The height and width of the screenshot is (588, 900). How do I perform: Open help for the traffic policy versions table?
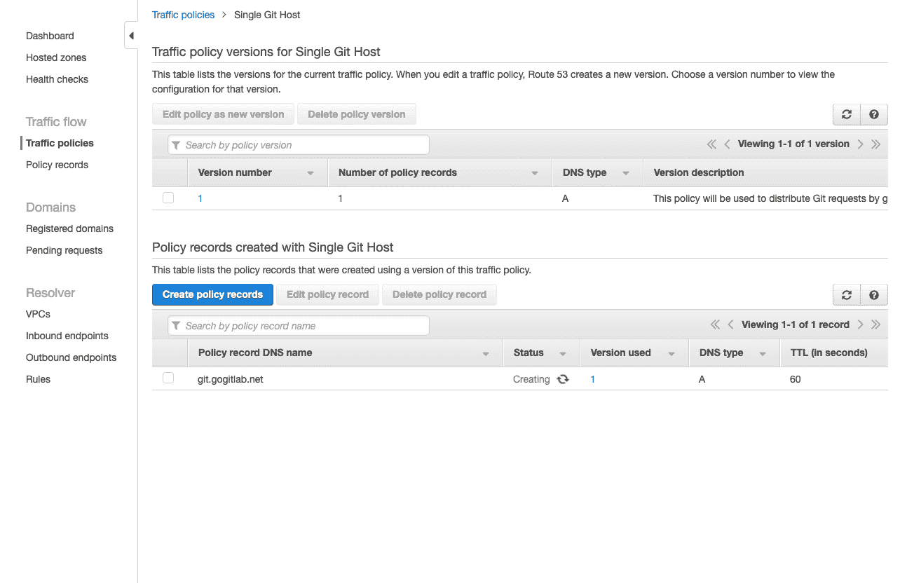873,114
